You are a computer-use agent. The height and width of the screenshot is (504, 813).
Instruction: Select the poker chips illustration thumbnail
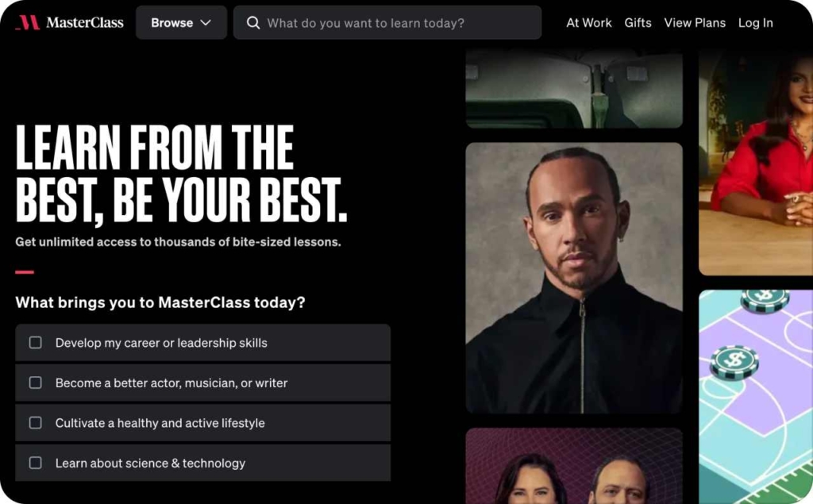756,397
